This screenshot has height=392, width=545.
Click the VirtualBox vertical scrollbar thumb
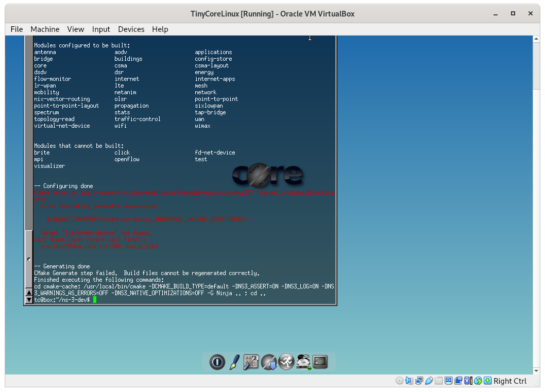[537, 66]
